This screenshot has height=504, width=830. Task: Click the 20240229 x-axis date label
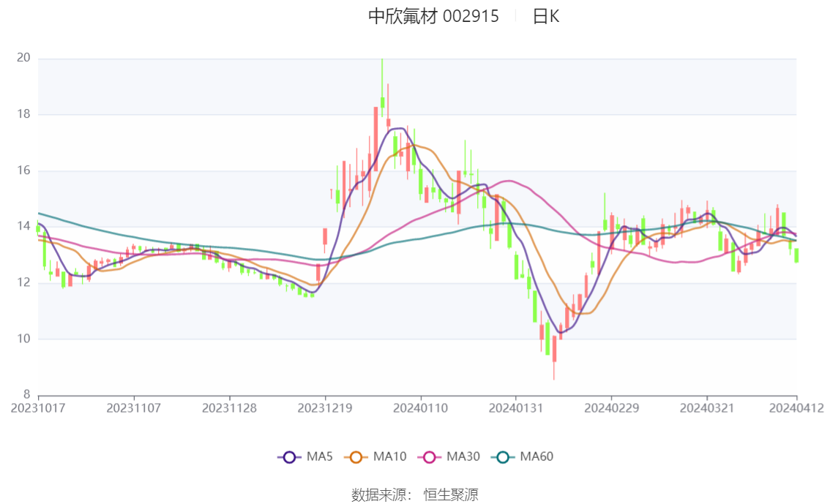point(611,408)
